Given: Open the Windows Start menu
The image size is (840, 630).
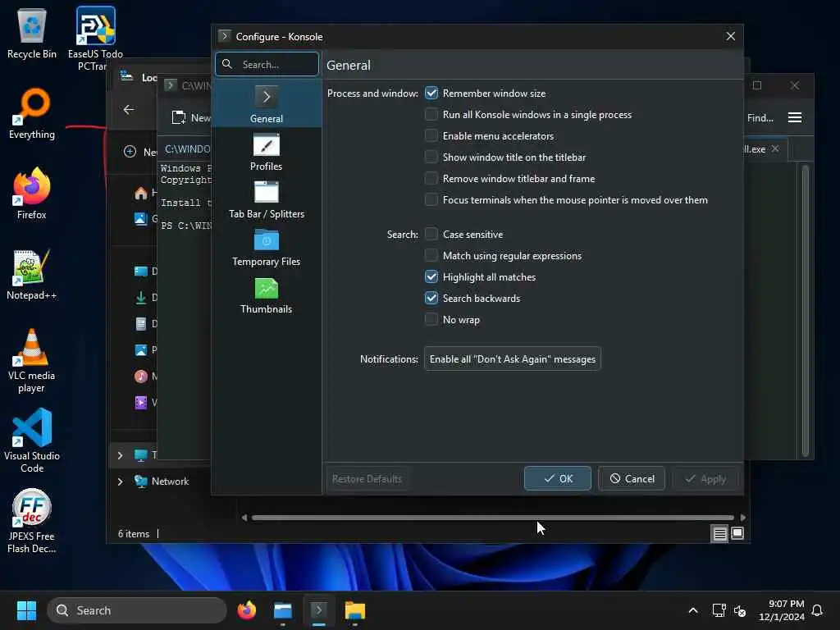Looking at the screenshot, I should coord(26,610).
